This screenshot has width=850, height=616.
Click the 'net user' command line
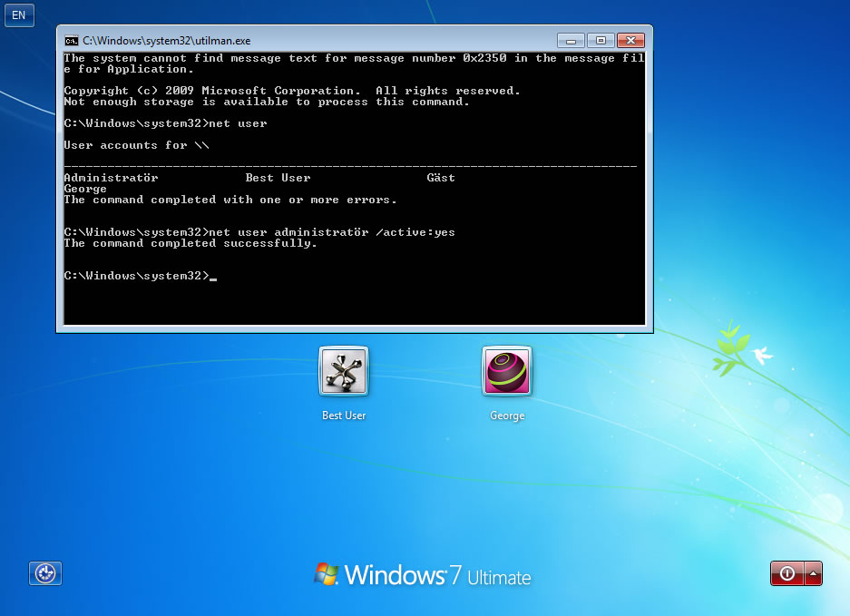coord(165,123)
